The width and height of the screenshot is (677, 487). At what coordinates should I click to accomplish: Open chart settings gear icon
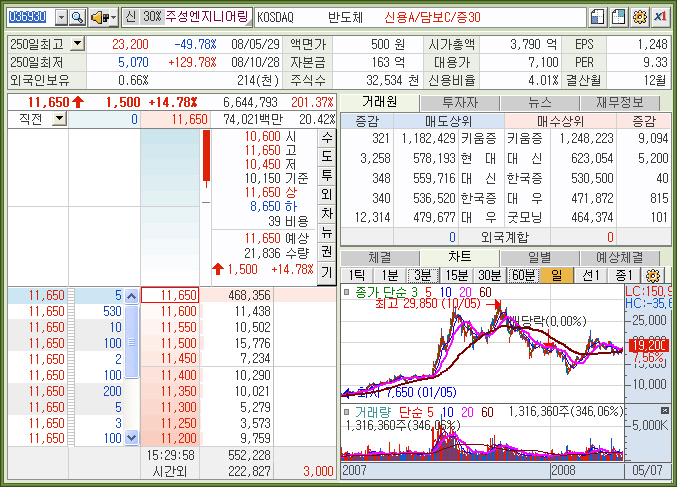pos(654,275)
